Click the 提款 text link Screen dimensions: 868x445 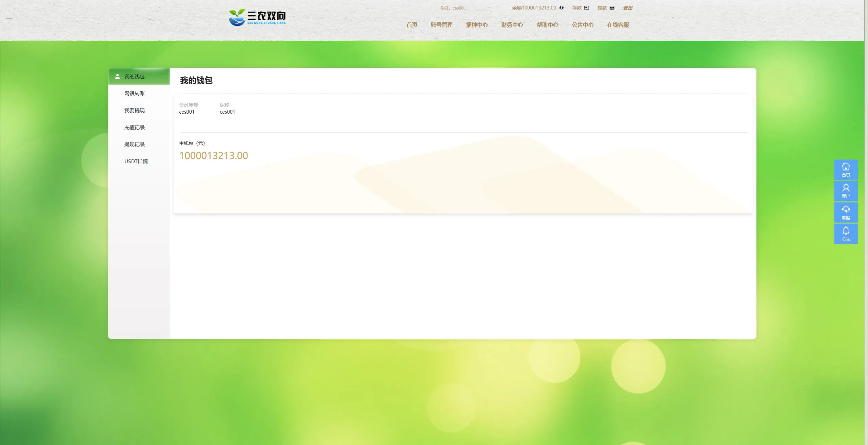[602, 8]
